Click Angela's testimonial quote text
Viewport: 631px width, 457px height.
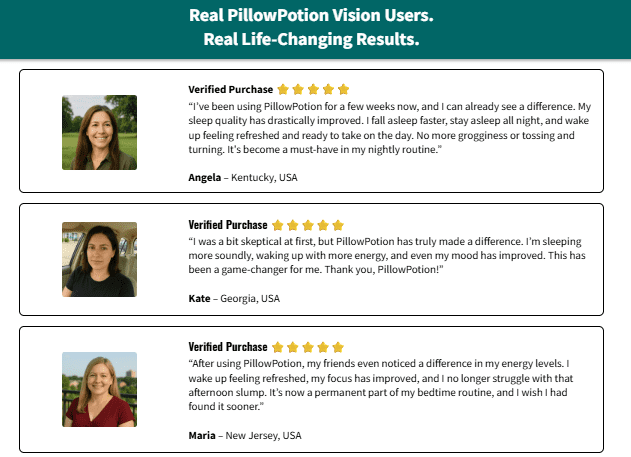point(390,128)
